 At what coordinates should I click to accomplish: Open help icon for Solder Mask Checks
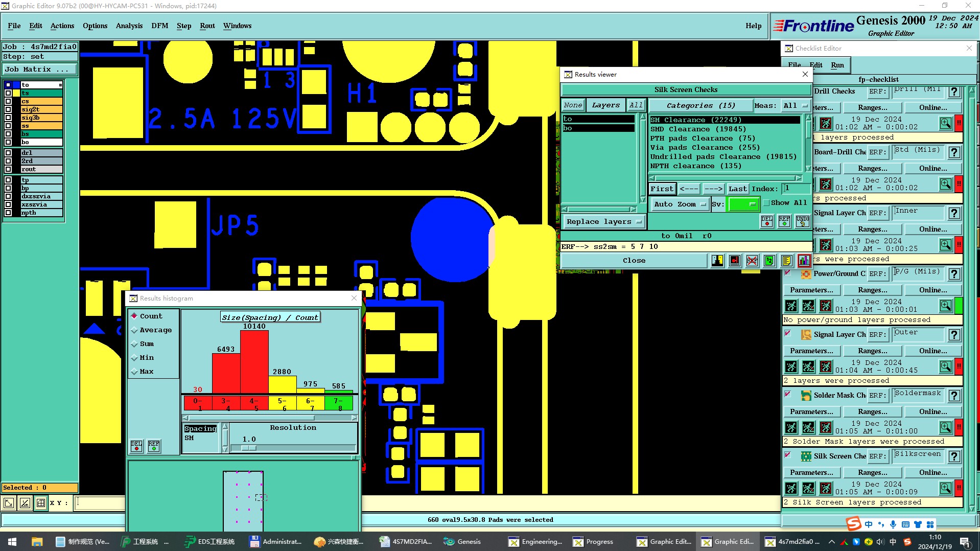tap(954, 396)
